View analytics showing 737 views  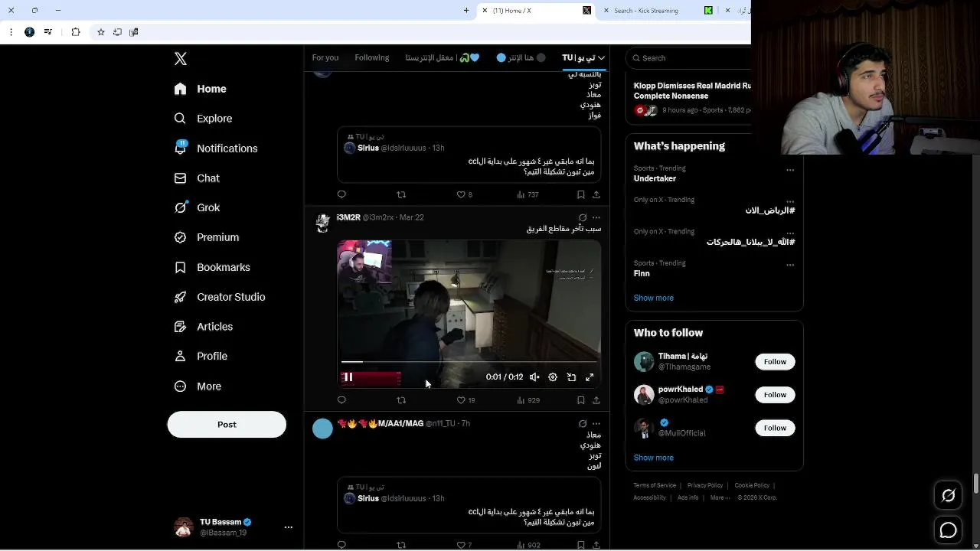(x=528, y=194)
